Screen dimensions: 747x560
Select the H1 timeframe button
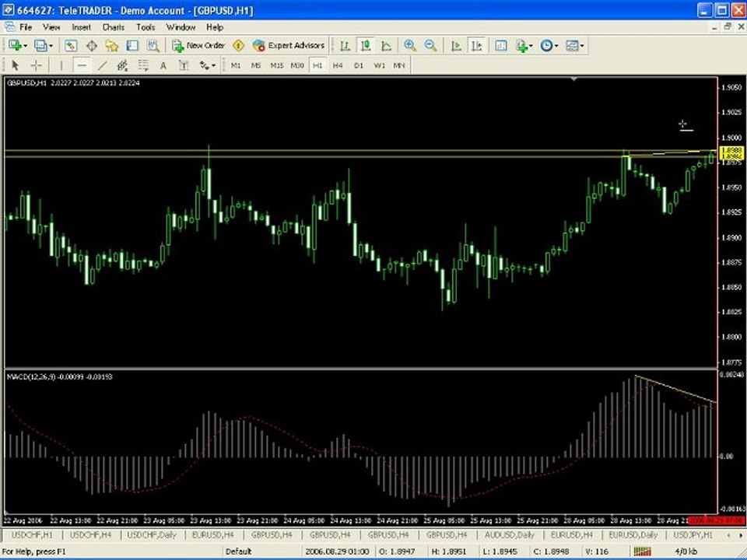[317, 65]
